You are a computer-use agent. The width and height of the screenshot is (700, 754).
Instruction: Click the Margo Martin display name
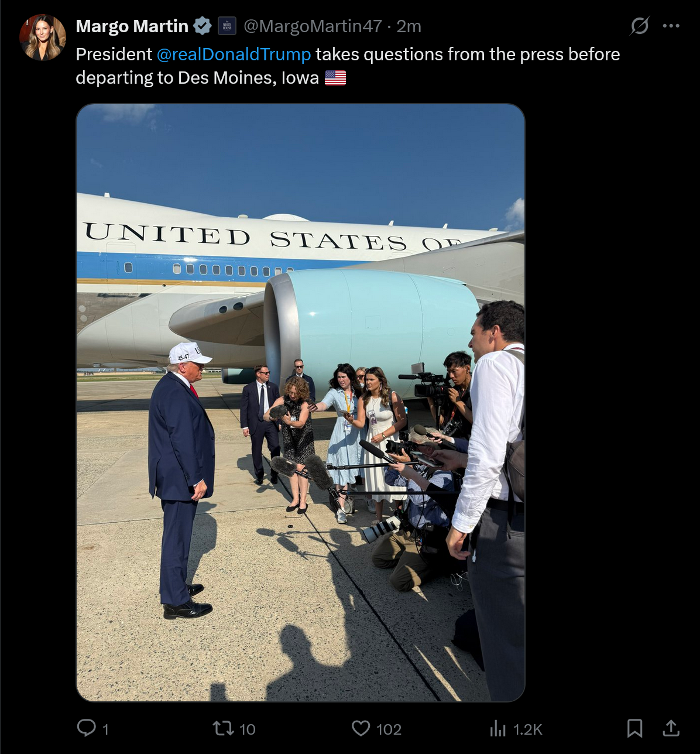pos(132,26)
